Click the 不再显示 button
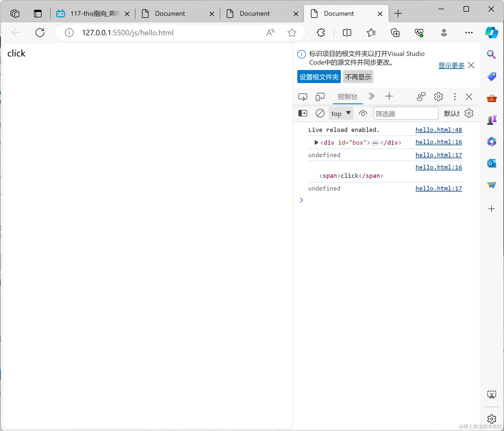This screenshot has width=504, height=431. pyautogui.click(x=358, y=77)
